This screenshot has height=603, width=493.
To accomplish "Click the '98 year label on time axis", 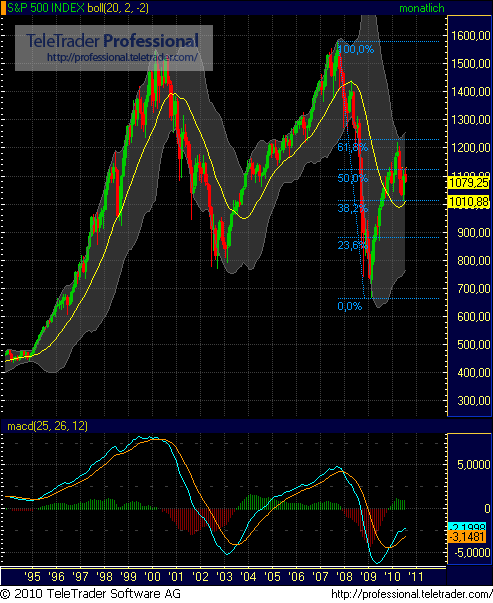I will coord(104,576).
